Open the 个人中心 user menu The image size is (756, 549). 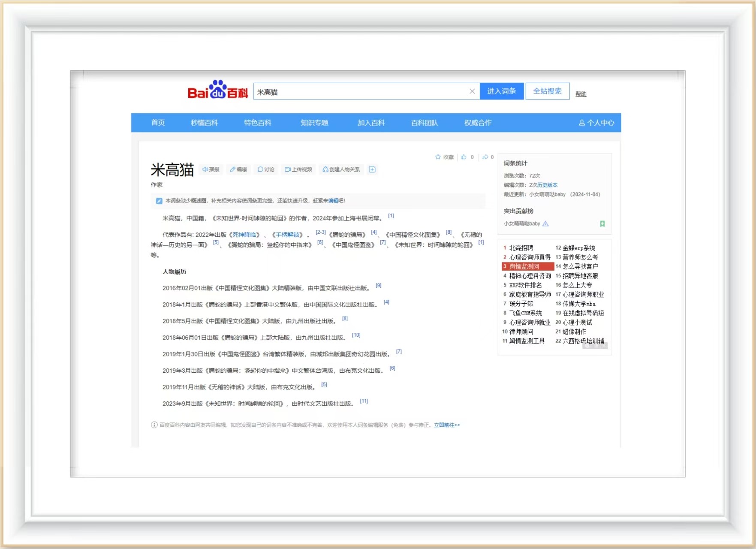pyautogui.click(x=596, y=123)
